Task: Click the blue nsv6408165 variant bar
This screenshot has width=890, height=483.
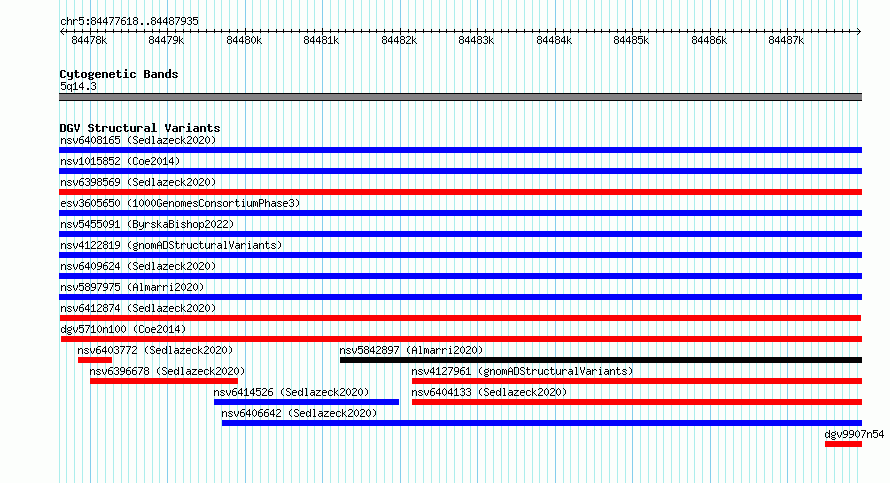Action: pos(460,150)
